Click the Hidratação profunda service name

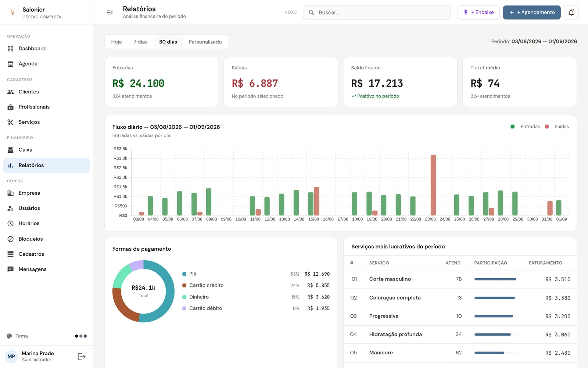[x=395, y=335]
